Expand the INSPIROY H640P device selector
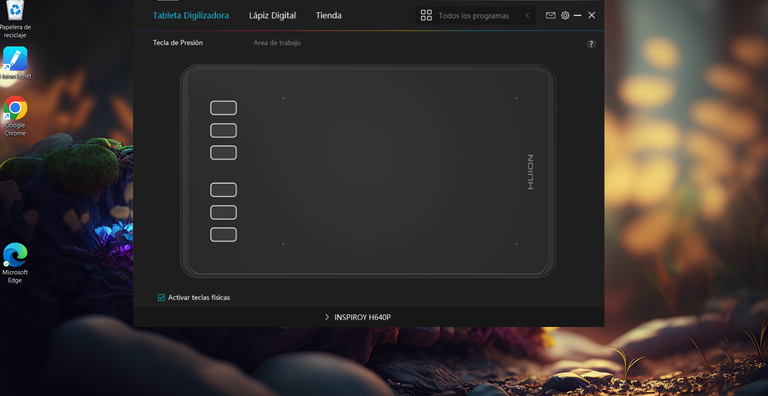The width and height of the screenshot is (768, 396). point(327,317)
